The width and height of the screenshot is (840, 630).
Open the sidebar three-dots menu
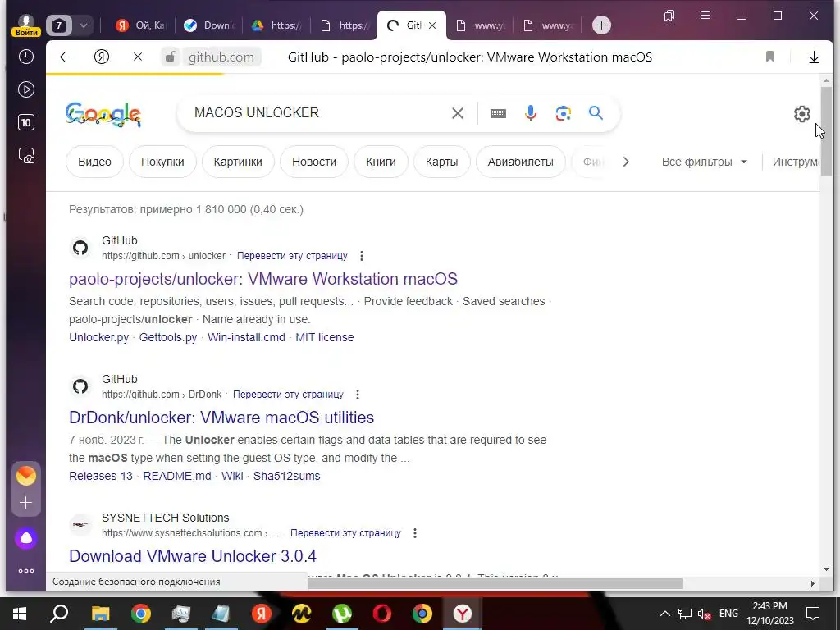click(25, 571)
